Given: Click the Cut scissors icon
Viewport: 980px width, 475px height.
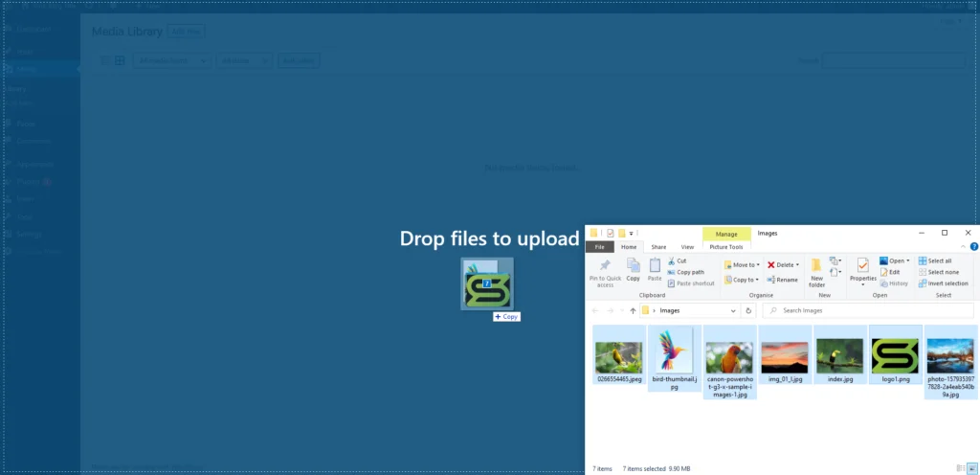Looking at the screenshot, I should coord(671,260).
